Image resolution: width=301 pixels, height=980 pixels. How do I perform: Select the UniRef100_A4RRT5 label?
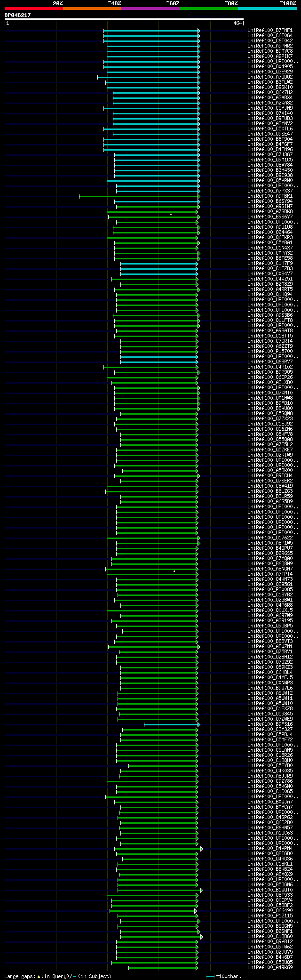(270, 289)
